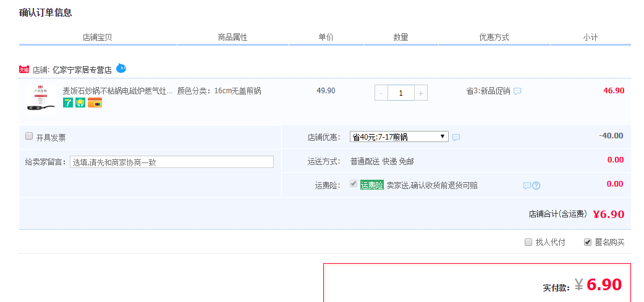The width and height of the screenshot is (644, 302).
Task: Open the frying pan product thumbnail
Action: (x=41, y=99)
